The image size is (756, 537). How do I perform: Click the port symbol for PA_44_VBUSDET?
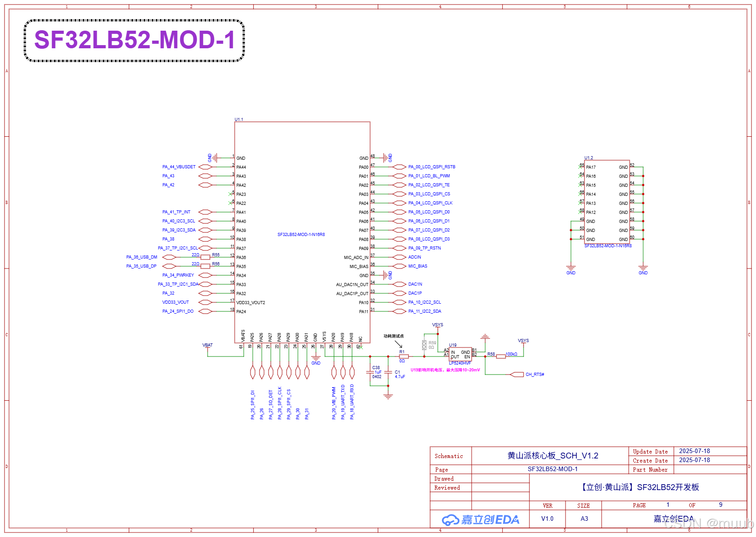tap(205, 167)
